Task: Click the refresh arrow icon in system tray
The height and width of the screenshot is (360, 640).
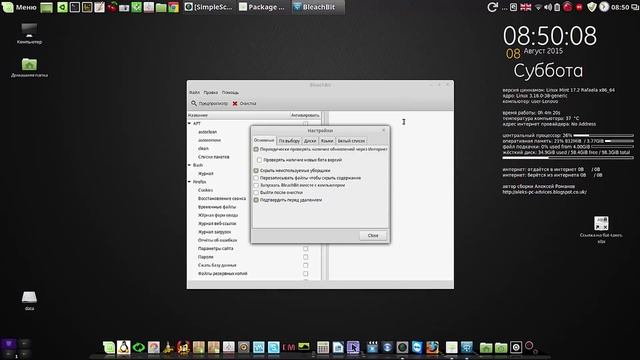Action: pyautogui.click(x=492, y=7)
